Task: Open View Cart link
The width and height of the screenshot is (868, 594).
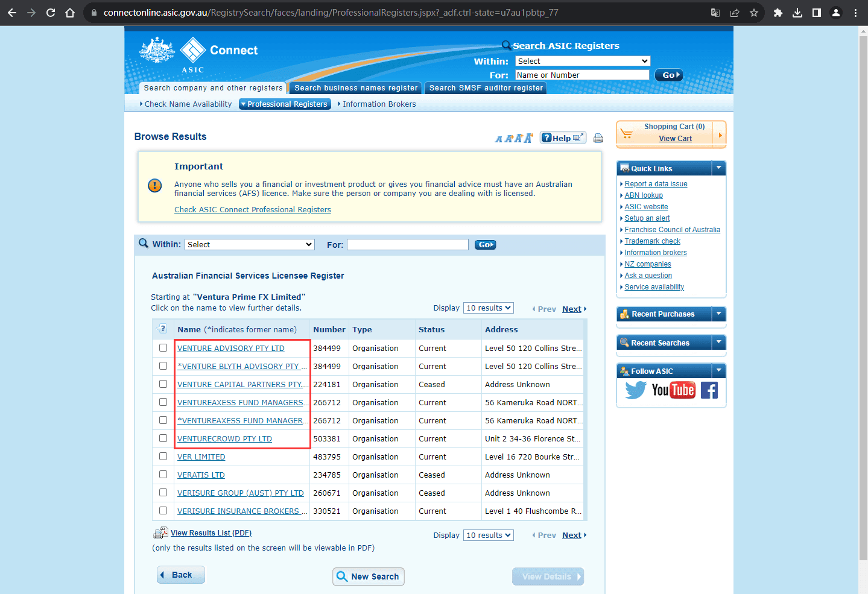Action: click(x=676, y=139)
